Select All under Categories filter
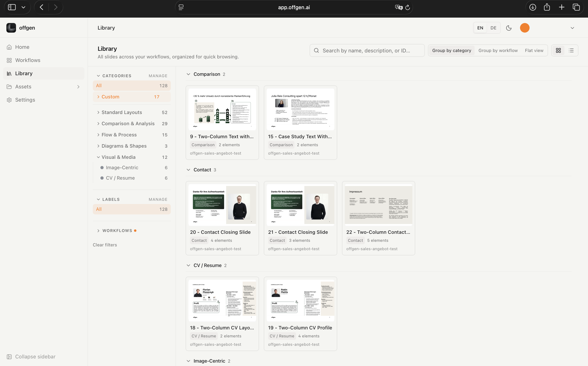This screenshot has width=588, height=366. click(132, 86)
